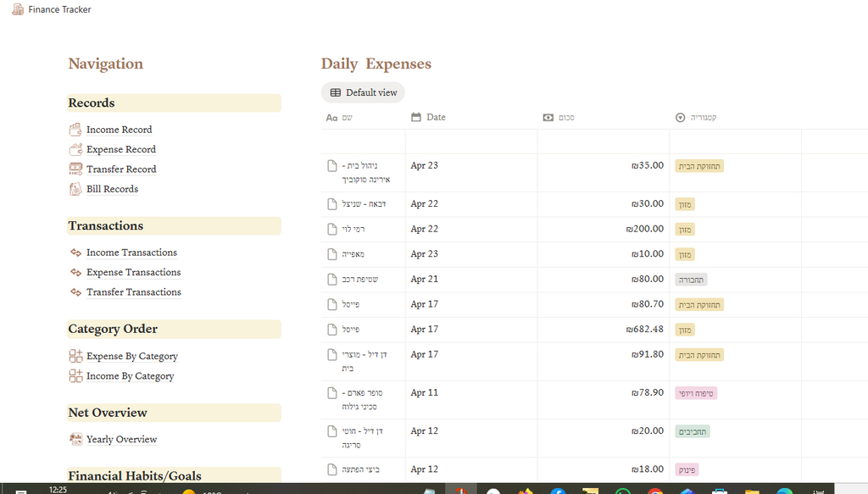This screenshot has height=494, width=868.
Task: Go to Transfer Transactions
Action: pos(133,292)
